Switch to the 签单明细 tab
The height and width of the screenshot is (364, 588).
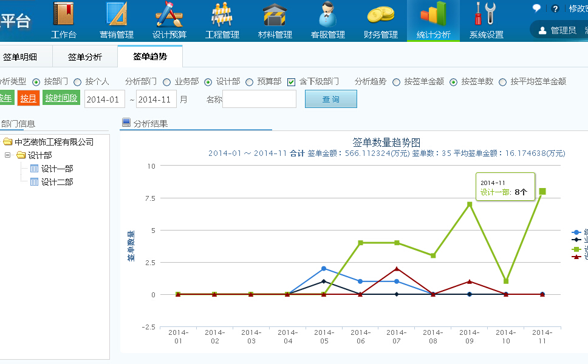point(20,58)
